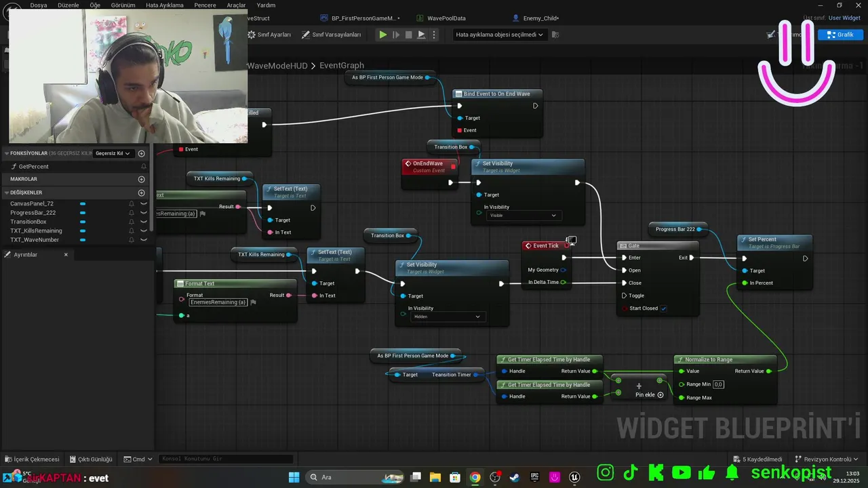The image size is (868, 488).
Task: Start Play in Editor with green play button
Action: pos(383,35)
